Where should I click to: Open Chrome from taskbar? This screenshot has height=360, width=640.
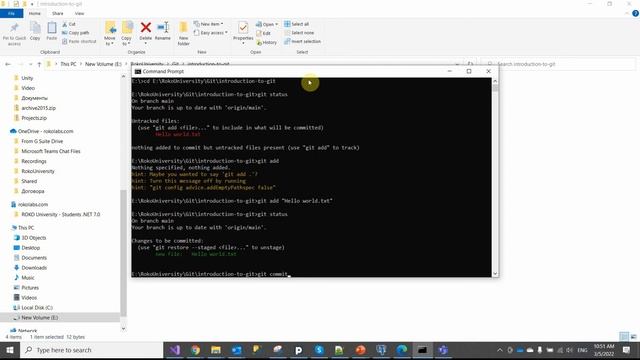(x=196, y=350)
